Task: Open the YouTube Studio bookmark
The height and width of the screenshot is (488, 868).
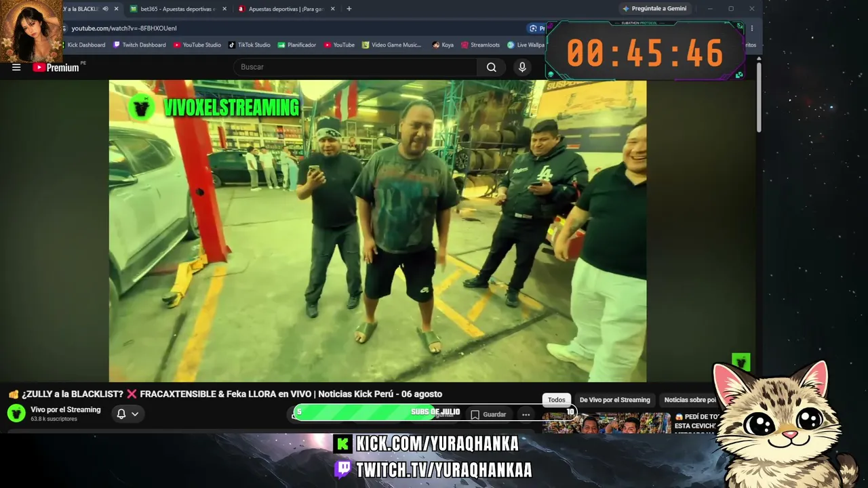Action: pos(197,45)
